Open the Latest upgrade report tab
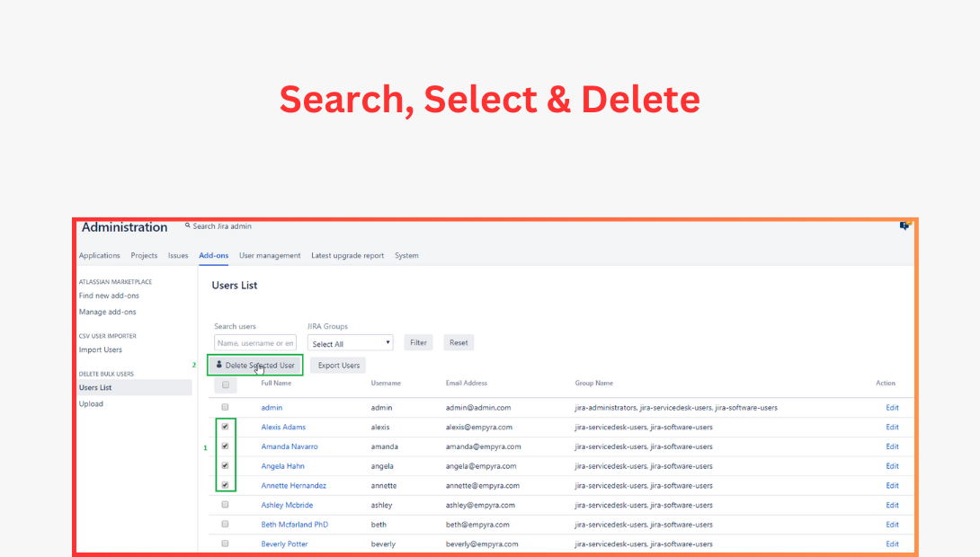 (x=348, y=255)
